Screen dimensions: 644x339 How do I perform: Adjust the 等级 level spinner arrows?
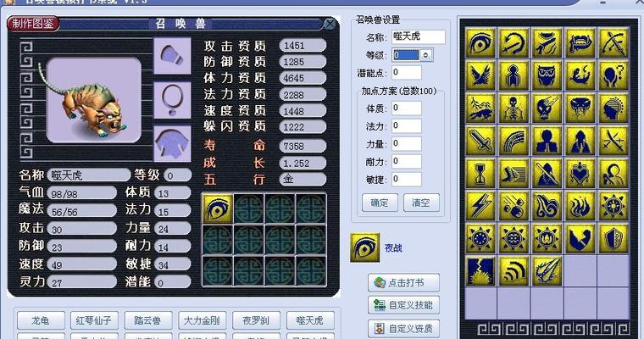coord(426,54)
